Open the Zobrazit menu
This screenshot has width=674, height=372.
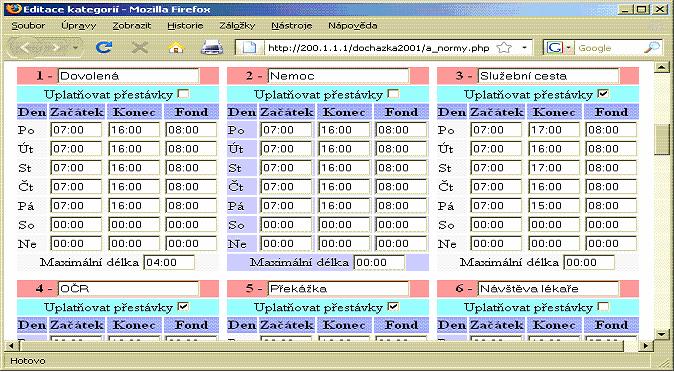pyautogui.click(x=132, y=26)
